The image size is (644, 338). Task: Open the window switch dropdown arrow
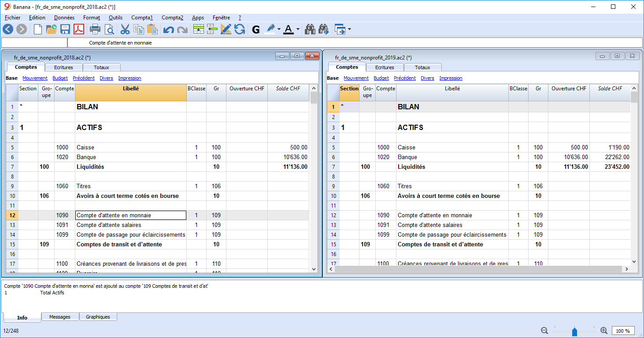coord(350,30)
